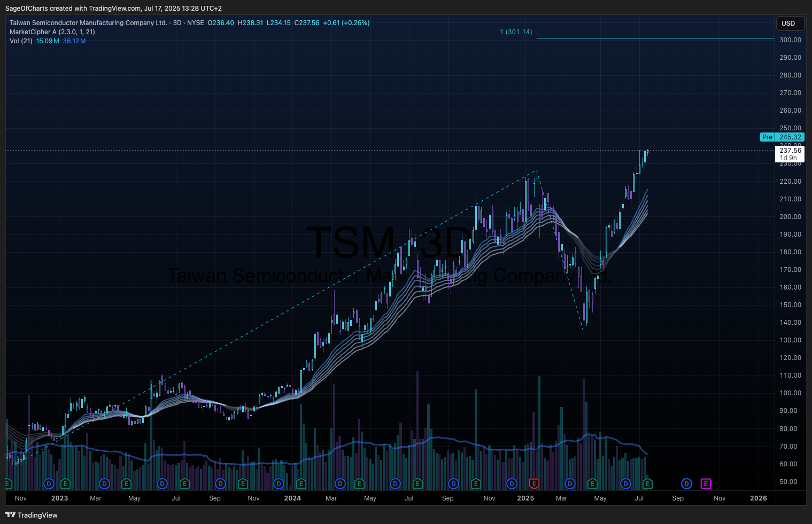Open the earnings marker for April 2023
The height and width of the screenshot is (524, 812).
[127, 484]
